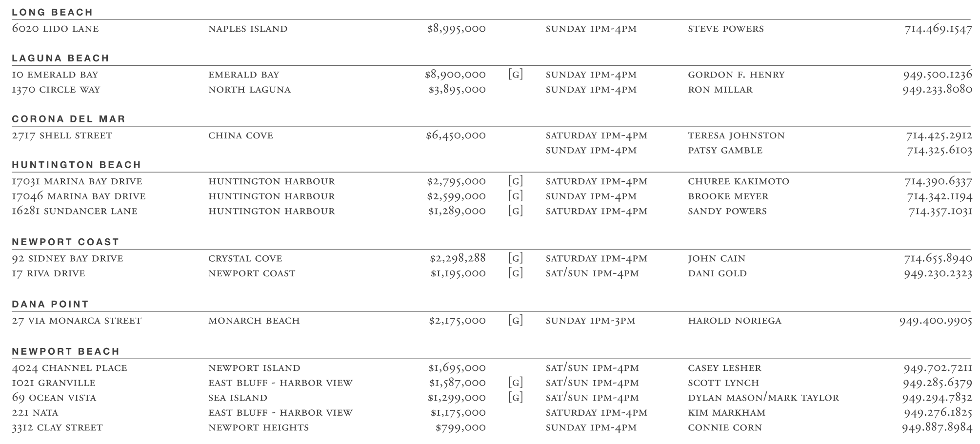Viewport: 980px width, 444px height.
Task: Click the Newport Beach section heading
Action: pyautogui.click(x=66, y=351)
